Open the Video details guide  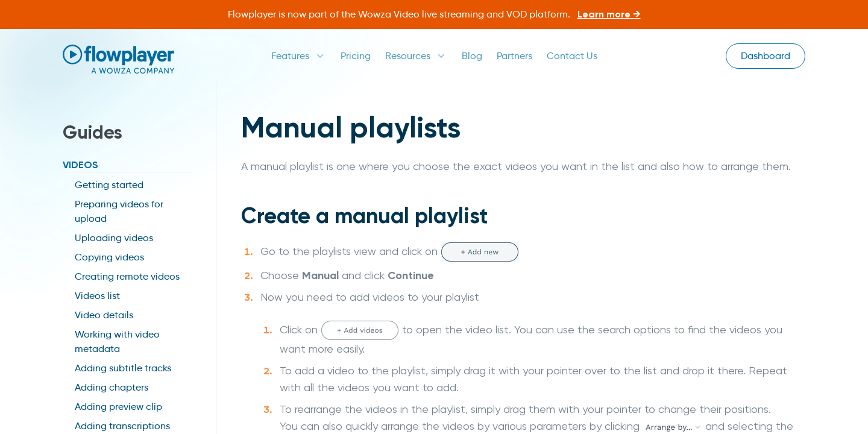point(104,315)
